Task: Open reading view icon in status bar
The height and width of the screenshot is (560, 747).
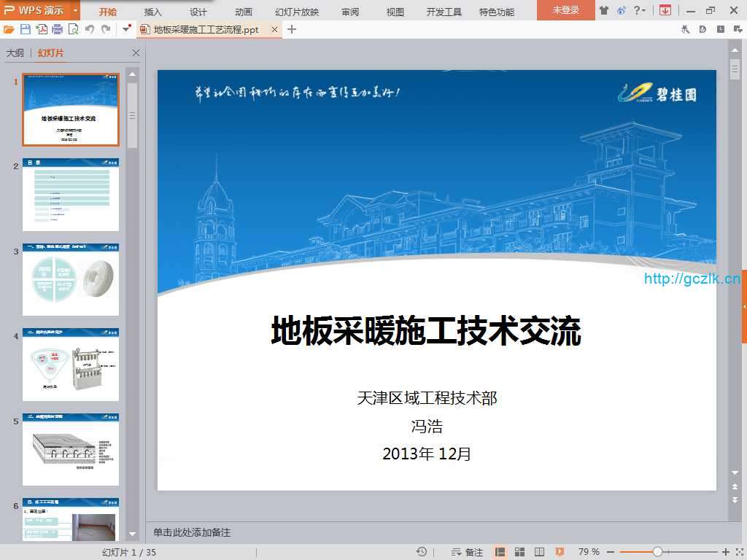Action: (x=540, y=552)
